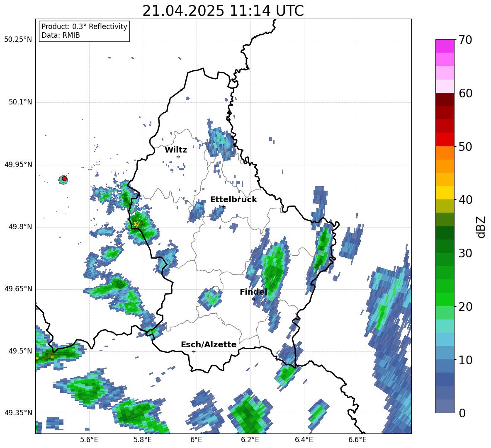491x448 pixels.
Task: Click the 40 colorbar tick label
Action: click(465, 200)
